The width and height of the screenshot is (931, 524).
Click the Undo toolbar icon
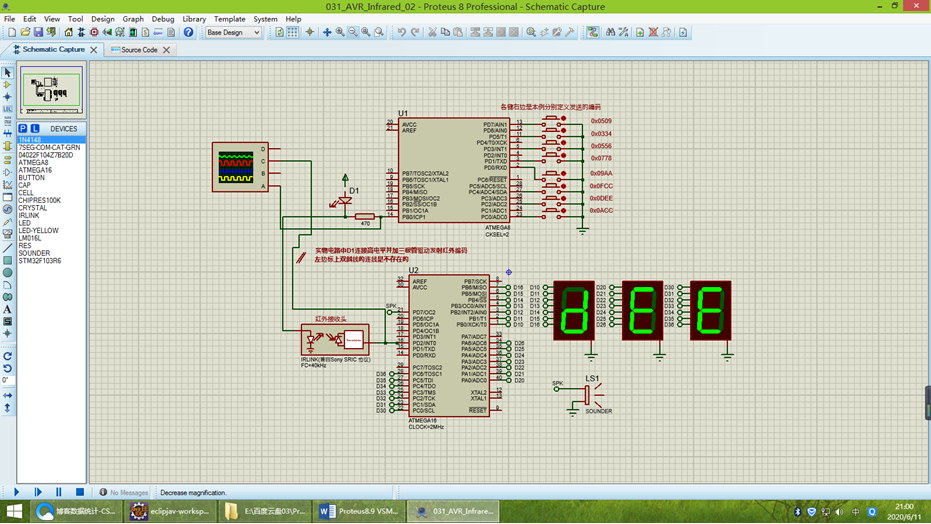point(401,32)
